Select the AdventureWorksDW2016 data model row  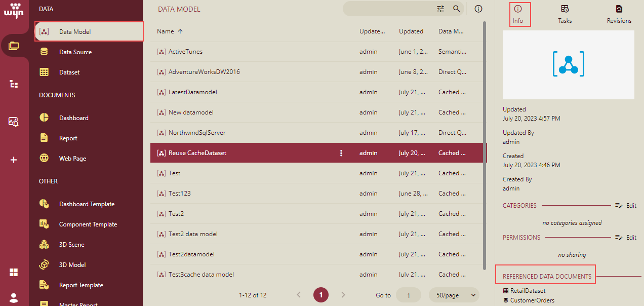[x=204, y=72]
